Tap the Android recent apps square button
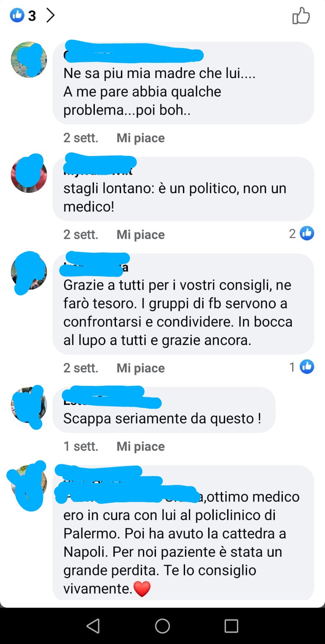The height and width of the screenshot is (644, 325). pos(231,626)
